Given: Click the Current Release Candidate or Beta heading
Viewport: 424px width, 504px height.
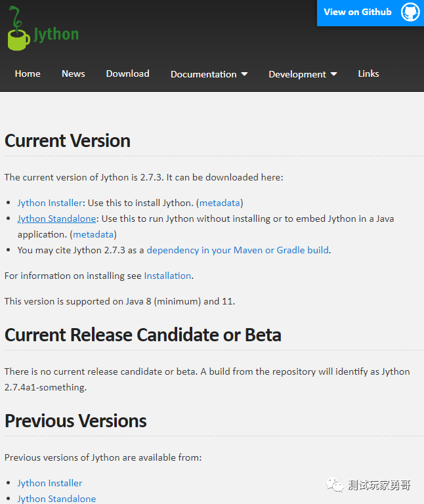Looking at the screenshot, I should [143, 335].
